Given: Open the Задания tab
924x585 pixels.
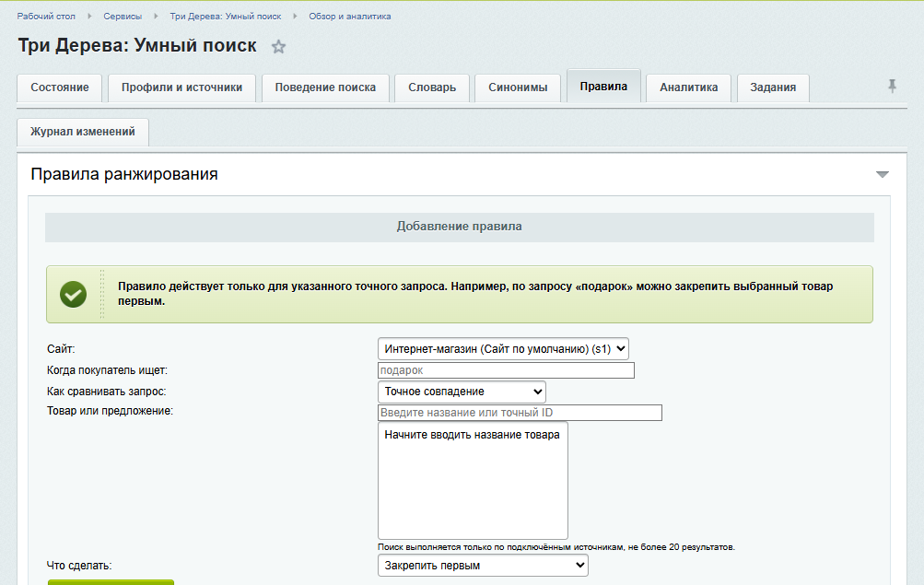Looking at the screenshot, I should click(x=773, y=88).
